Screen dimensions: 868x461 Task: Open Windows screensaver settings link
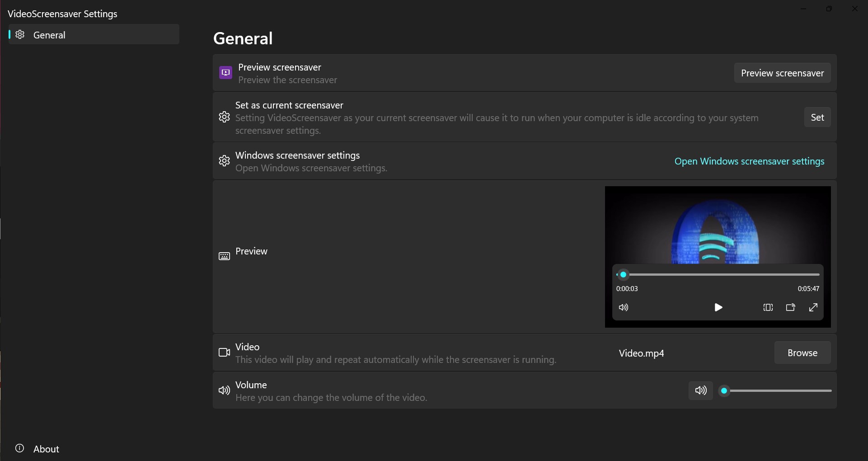click(749, 161)
